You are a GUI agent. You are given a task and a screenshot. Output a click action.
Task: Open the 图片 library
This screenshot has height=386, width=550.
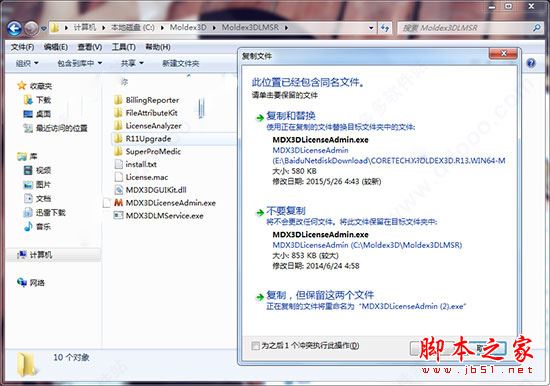tap(37, 184)
